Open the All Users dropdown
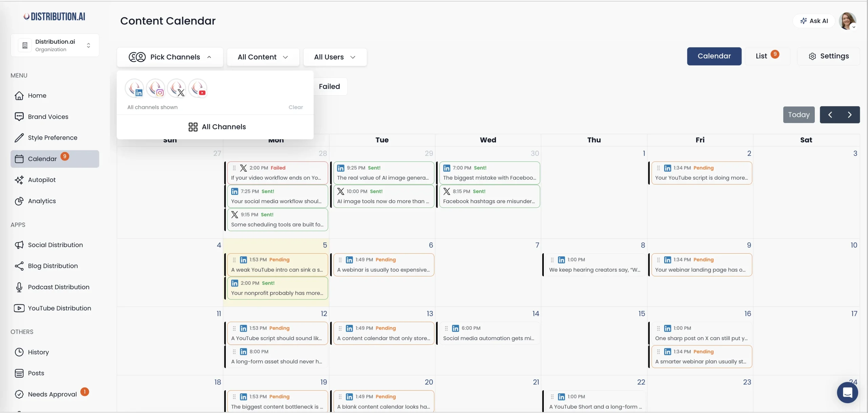Viewport: 868px width, 413px height. (x=335, y=57)
